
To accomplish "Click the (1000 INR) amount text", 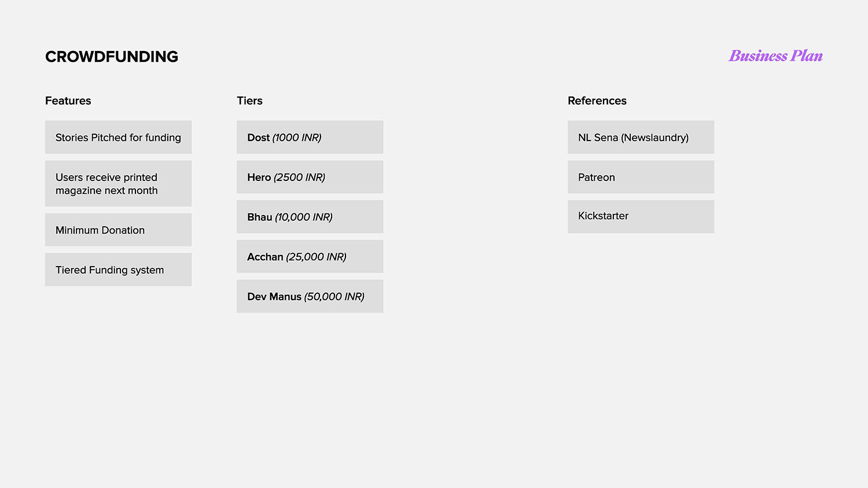I will (x=297, y=138).
